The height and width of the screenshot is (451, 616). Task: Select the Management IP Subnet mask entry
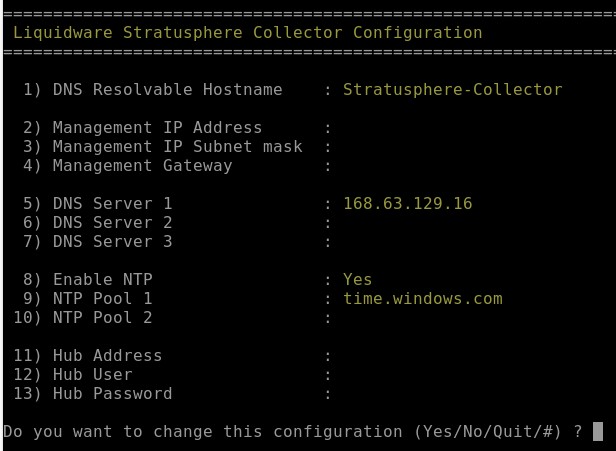tap(163, 147)
